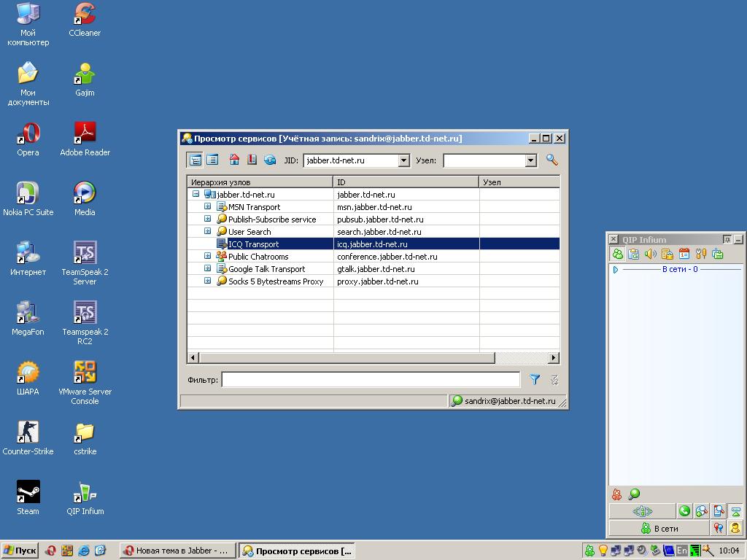Click the horizontal scrollbar thumb in services list

click(347, 357)
